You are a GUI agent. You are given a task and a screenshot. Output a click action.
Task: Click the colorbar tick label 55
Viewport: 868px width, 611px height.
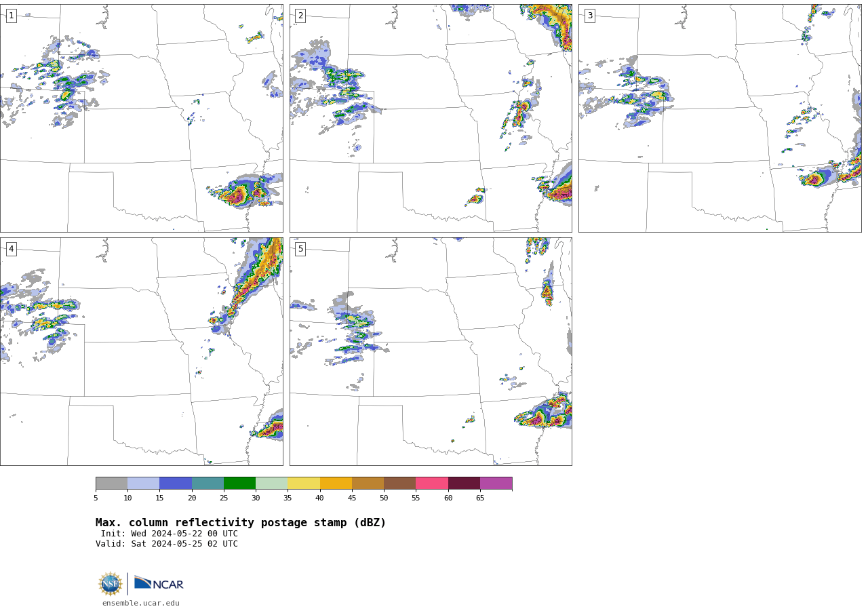[x=416, y=498]
